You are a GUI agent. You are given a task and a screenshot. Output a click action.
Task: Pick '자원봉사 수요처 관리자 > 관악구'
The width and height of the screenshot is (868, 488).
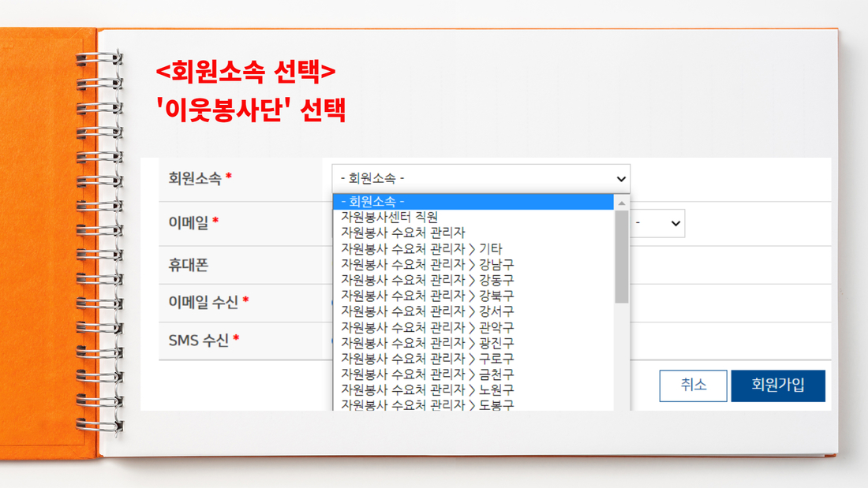(x=473, y=327)
